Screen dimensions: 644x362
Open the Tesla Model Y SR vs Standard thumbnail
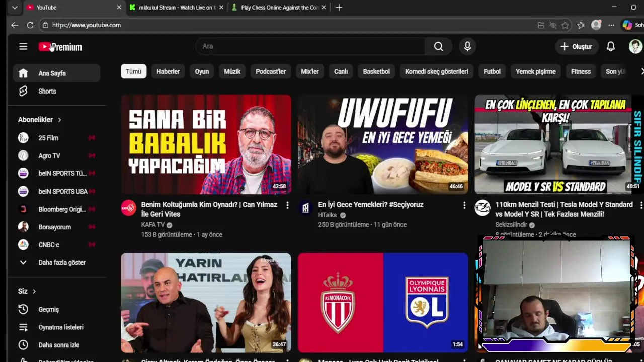559,144
